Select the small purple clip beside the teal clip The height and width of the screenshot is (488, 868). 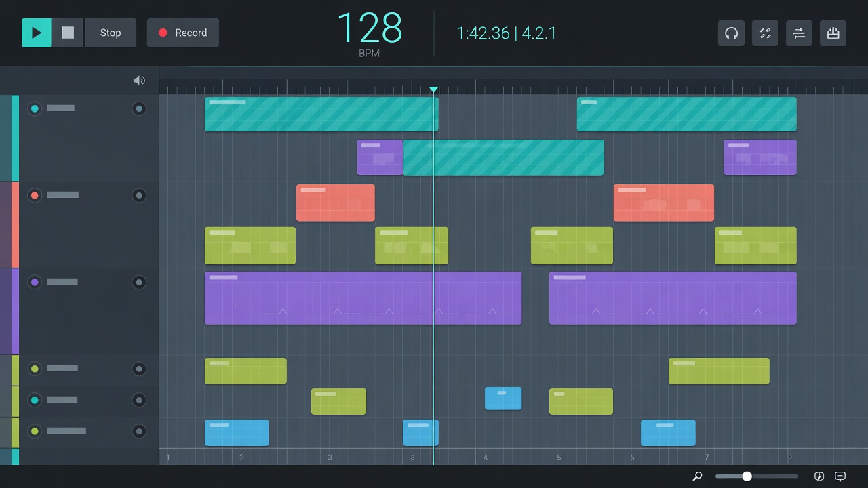[380, 157]
